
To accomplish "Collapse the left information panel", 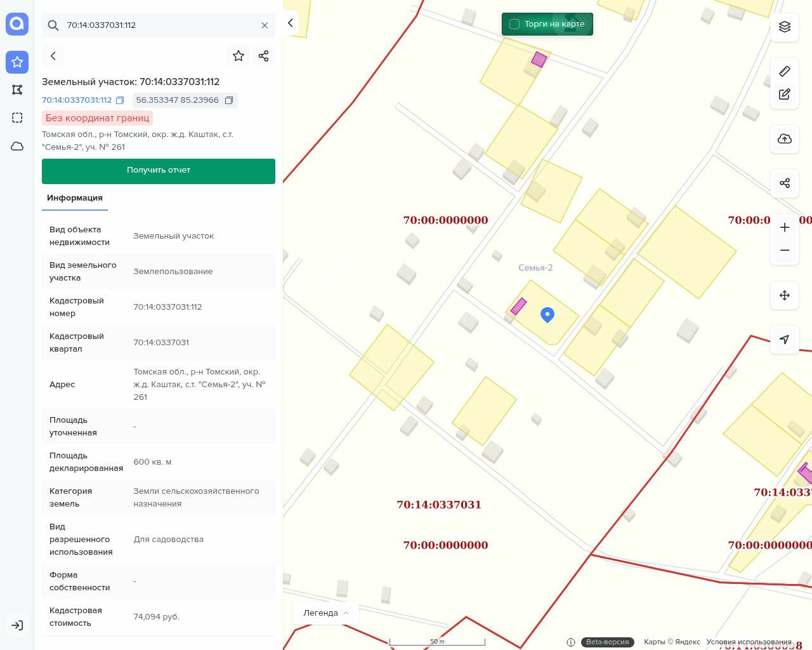I will [x=291, y=23].
